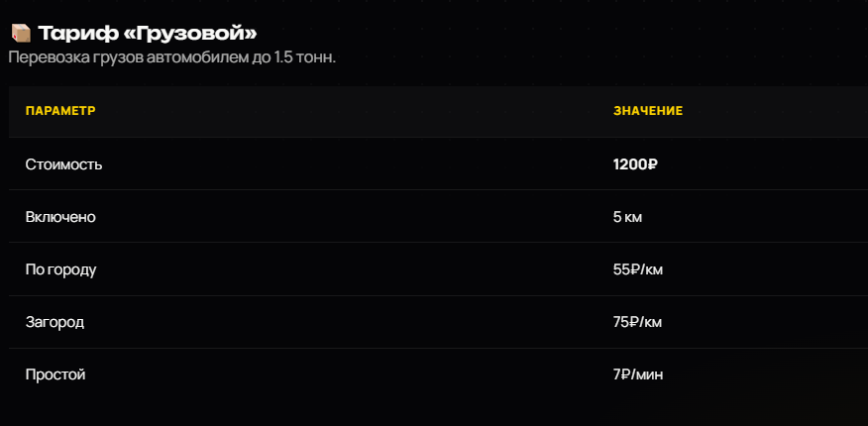Select the Включено row label
The width and height of the screenshot is (868, 426).
pos(60,217)
